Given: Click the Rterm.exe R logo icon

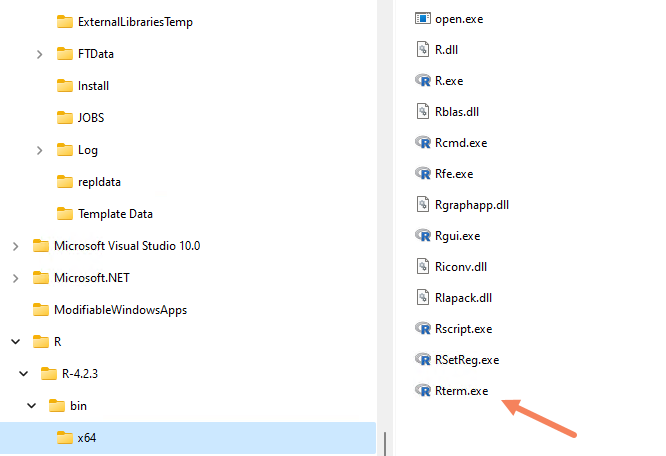Looking at the screenshot, I should (x=423, y=390).
